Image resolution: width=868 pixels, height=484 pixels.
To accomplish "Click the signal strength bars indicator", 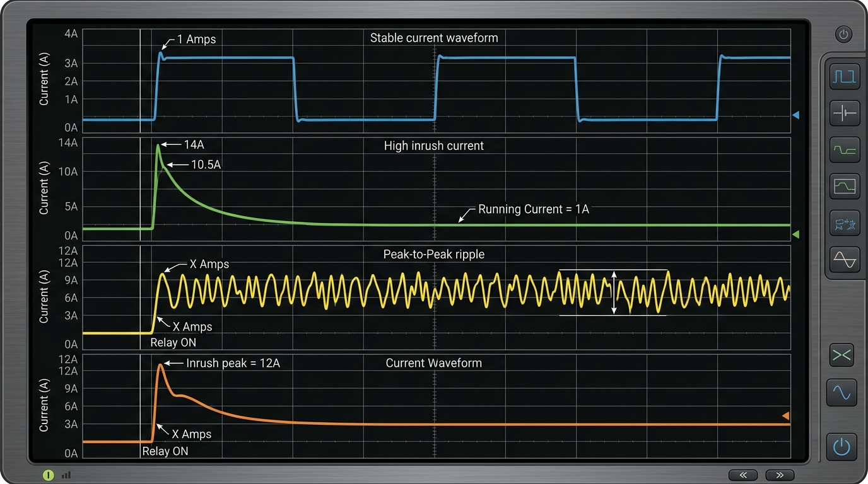I will [x=66, y=475].
